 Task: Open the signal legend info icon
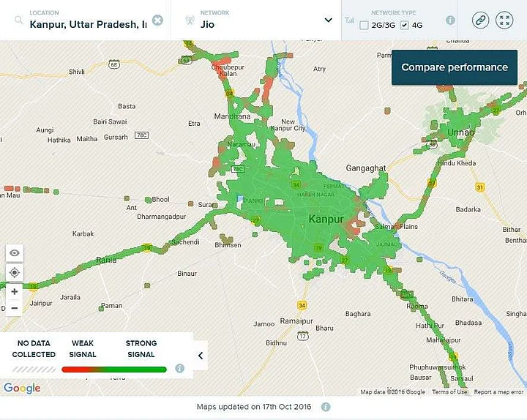pos(179,369)
